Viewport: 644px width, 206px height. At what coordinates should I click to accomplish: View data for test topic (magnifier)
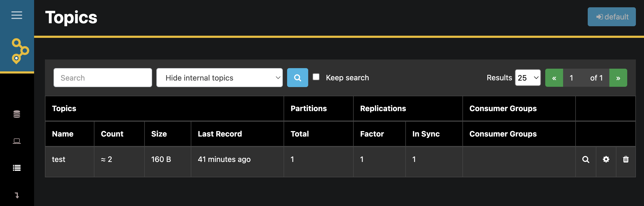point(586,160)
